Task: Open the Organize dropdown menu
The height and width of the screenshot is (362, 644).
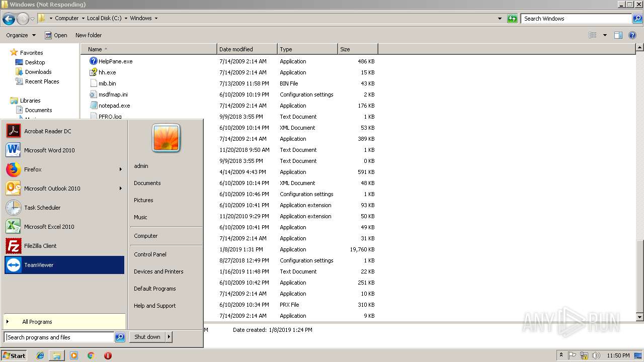Action: [21, 35]
